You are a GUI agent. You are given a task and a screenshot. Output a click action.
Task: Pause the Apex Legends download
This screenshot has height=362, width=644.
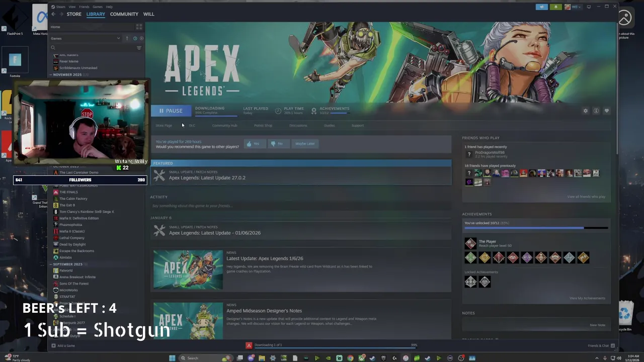click(x=171, y=111)
